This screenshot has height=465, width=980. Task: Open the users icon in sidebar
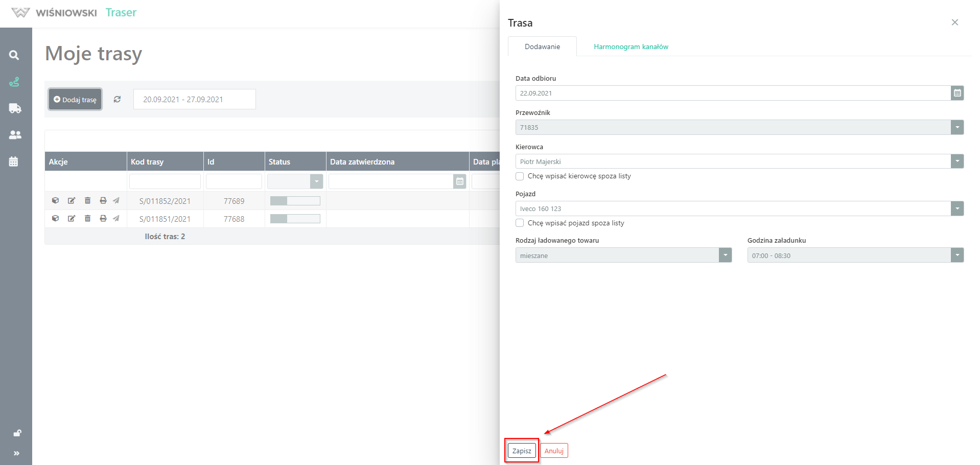coord(15,135)
